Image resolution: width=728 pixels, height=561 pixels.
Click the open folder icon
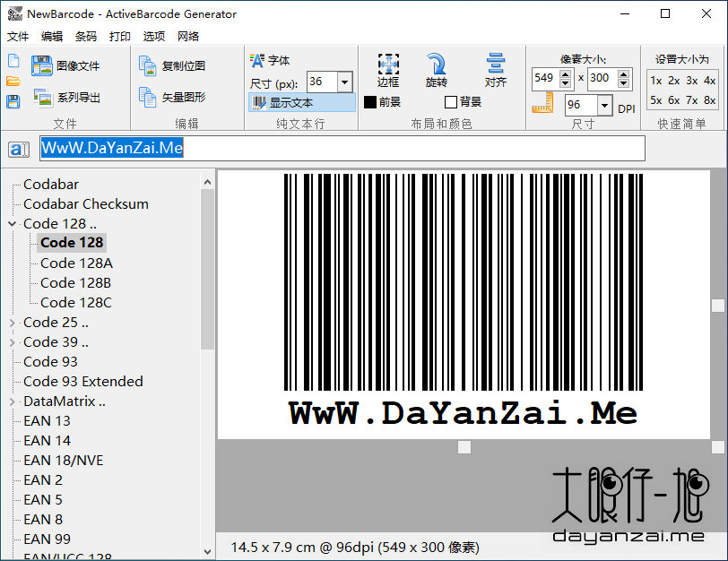coord(13,82)
